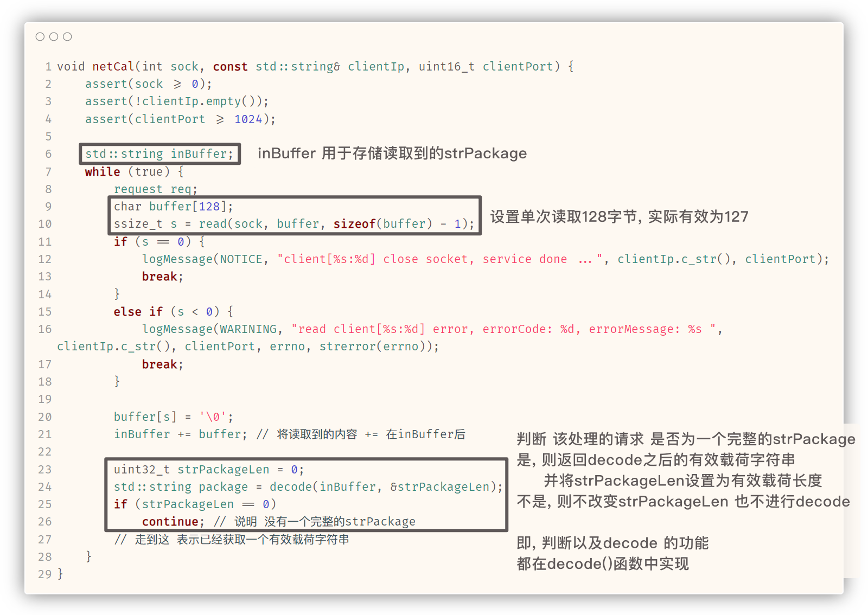Click 'uint32_t strPackageLen = 0;' line
Image resolution: width=868 pixels, height=615 pixels.
click(209, 469)
